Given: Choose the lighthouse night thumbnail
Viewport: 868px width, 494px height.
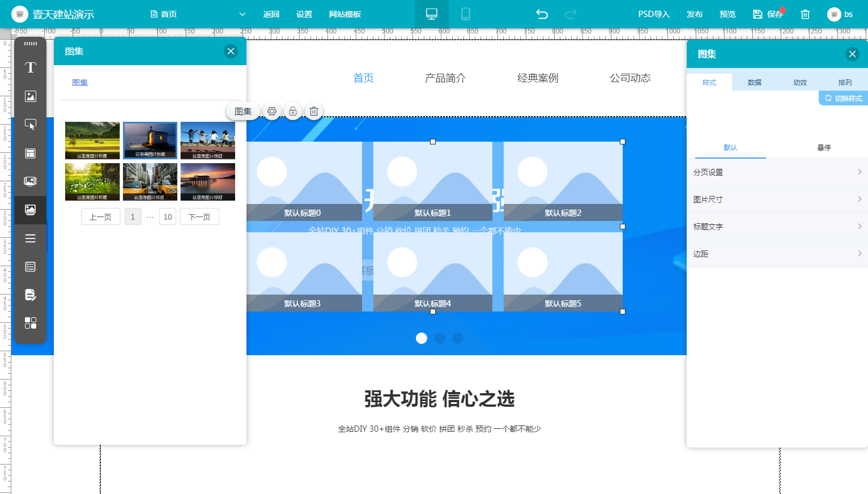Looking at the screenshot, I should pyautogui.click(x=150, y=140).
